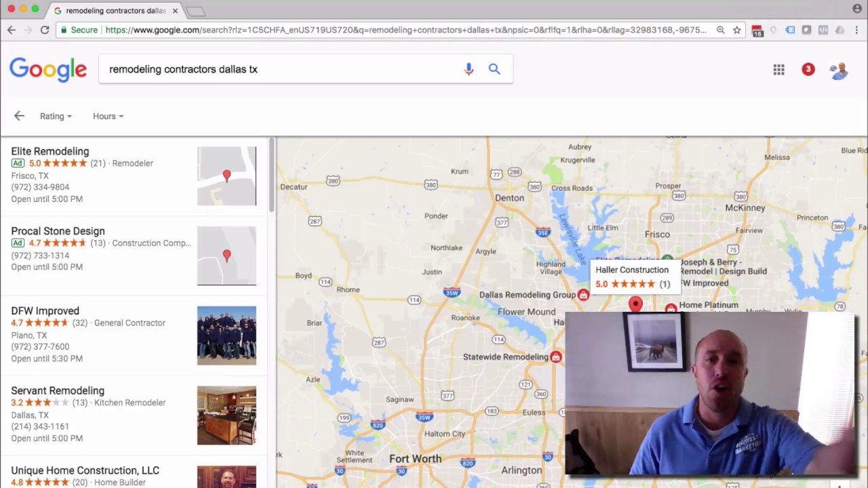Viewport: 868px width, 488px height.
Task: Click phone number (972) 334-9804
Action: pos(40,187)
